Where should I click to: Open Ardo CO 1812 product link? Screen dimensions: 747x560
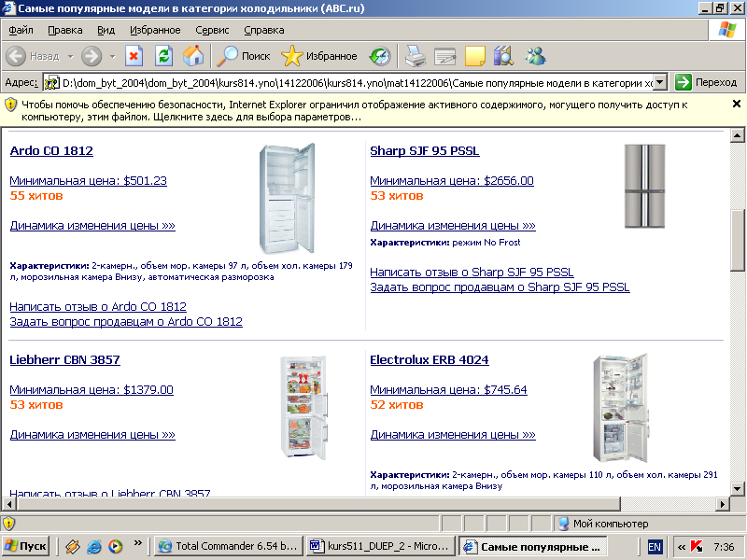51,150
